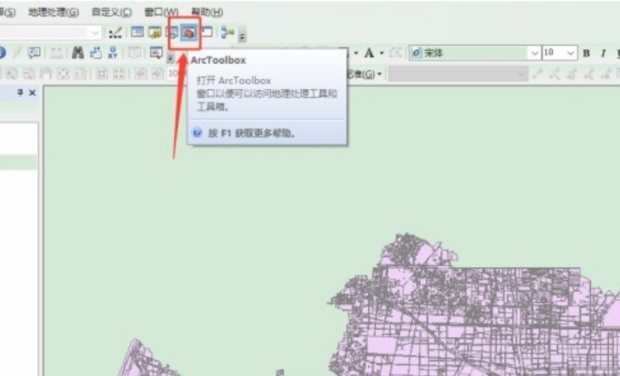Open the Editor toolbar icon
Image resolution: width=620 pixels, height=376 pixels.
click(x=115, y=33)
